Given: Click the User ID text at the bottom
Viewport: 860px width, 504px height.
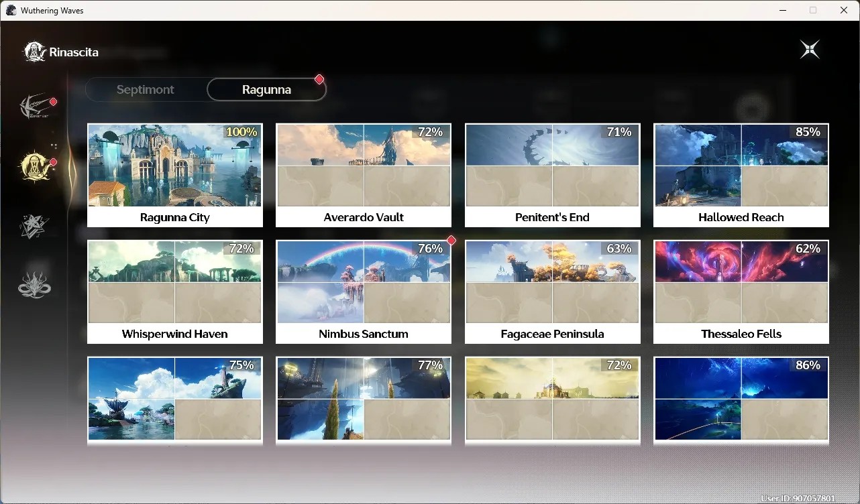Looking at the screenshot, I should point(798,499).
